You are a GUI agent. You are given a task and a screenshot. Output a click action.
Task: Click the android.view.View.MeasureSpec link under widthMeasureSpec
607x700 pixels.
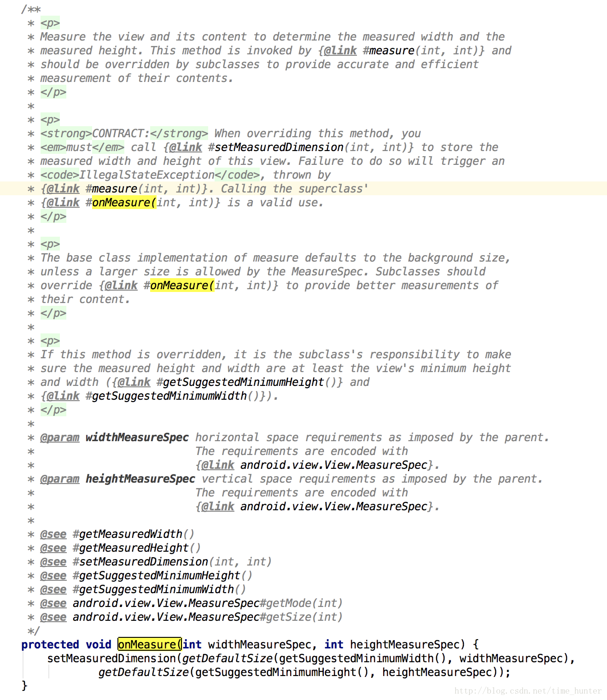tap(334, 465)
